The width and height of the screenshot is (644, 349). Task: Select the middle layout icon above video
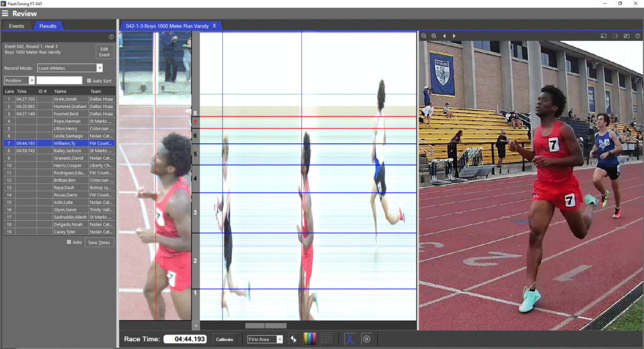(615, 36)
